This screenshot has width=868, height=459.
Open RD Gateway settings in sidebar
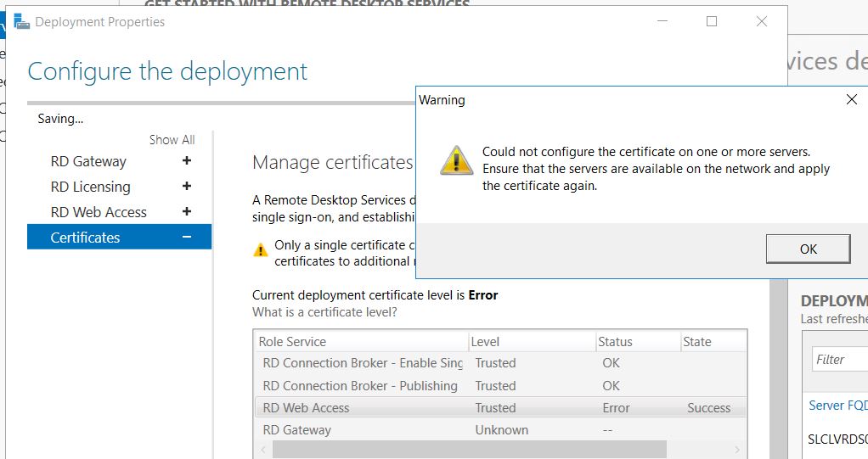tap(88, 161)
